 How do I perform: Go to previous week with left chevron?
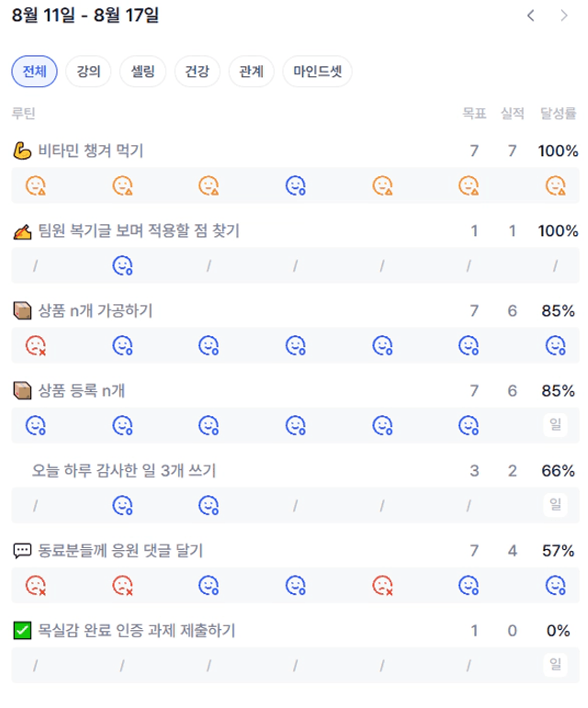pos(531,16)
